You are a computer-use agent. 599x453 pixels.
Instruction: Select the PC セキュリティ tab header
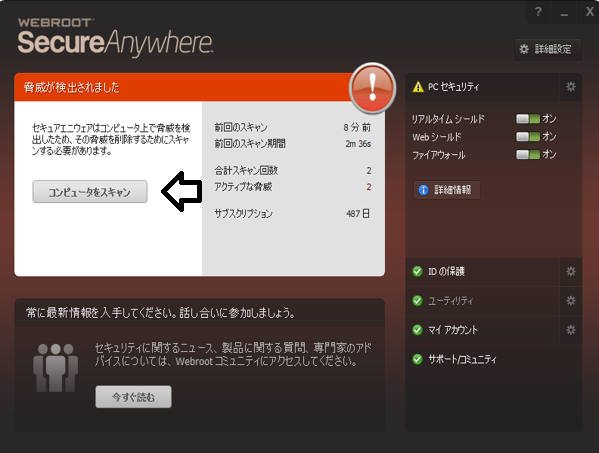click(482, 87)
